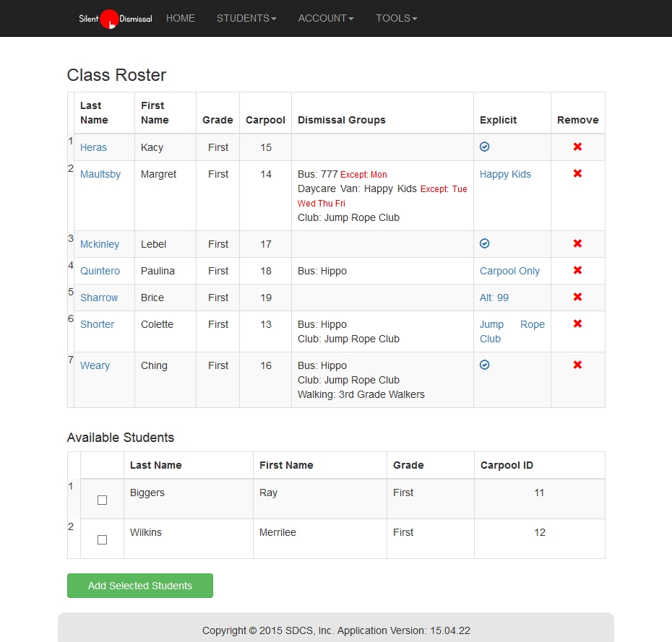672x642 pixels.
Task: Open the Alt: 99 explicit link
Action: (x=494, y=298)
